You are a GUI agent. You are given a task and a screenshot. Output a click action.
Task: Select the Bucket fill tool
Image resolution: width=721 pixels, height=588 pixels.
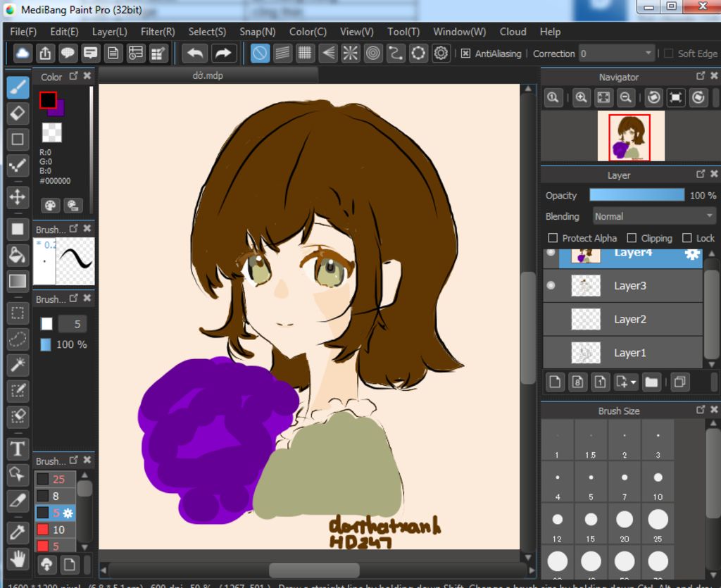[18, 255]
